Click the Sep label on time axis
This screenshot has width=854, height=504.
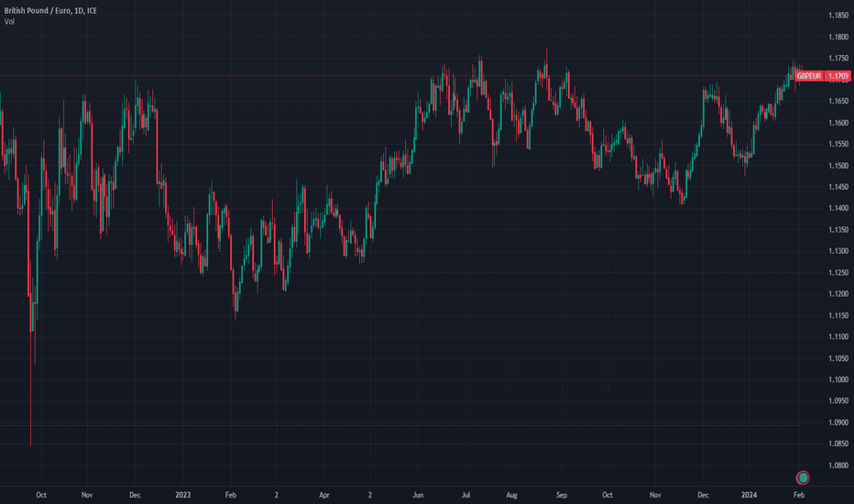[562, 495]
